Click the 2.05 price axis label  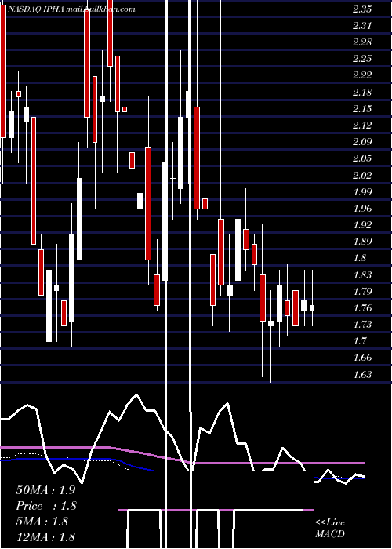click(362, 159)
